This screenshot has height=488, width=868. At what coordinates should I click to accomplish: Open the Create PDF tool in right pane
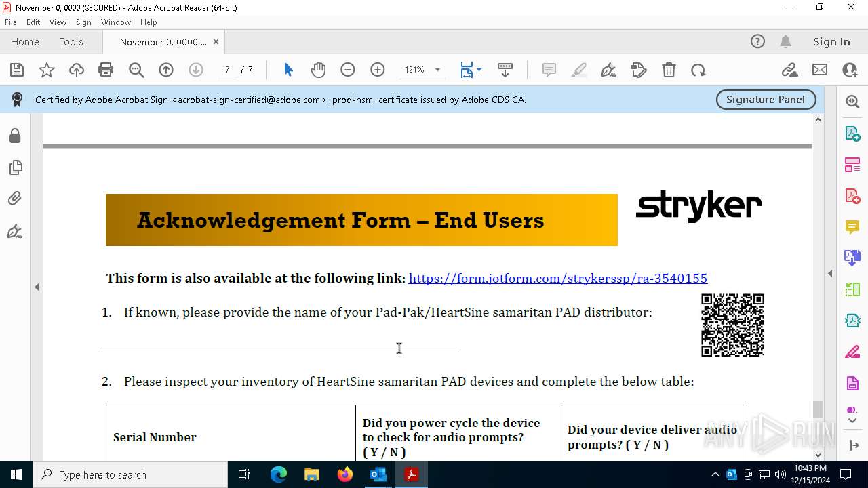coord(852,195)
